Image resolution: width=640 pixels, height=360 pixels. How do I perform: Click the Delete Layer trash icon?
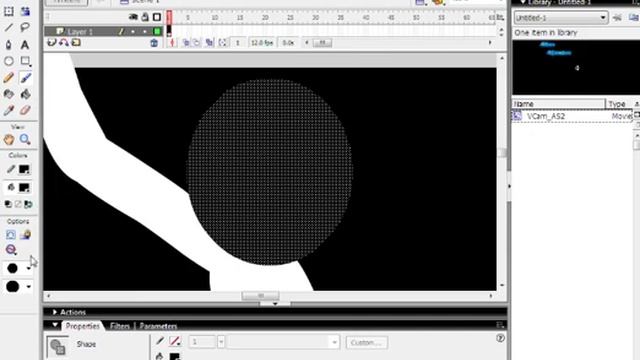click(x=154, y=43)
